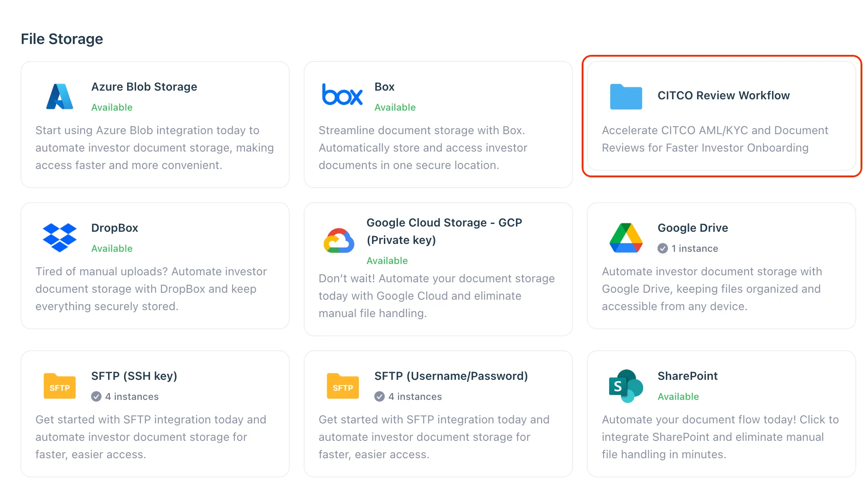The width and height of the screenshot is (868, 487).
Task: Click the Azure Blob Storage logo icon
Action: [x=60, y=96]
